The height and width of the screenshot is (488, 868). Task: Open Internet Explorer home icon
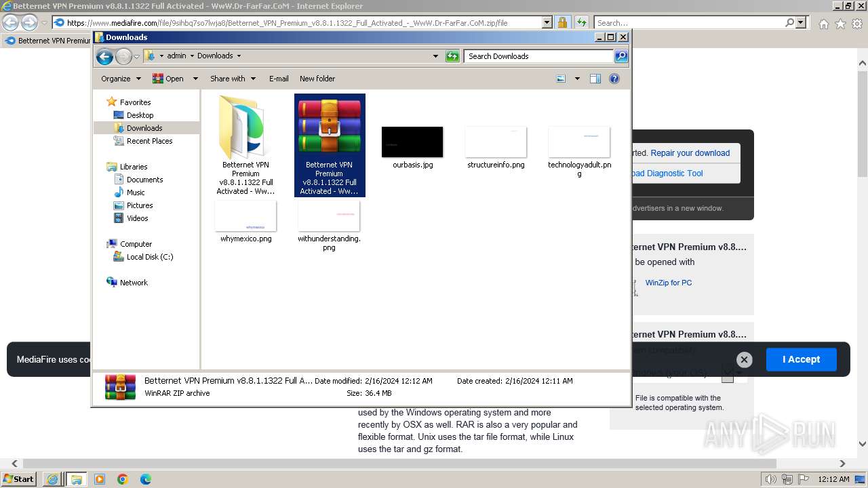tap(823, 24)
